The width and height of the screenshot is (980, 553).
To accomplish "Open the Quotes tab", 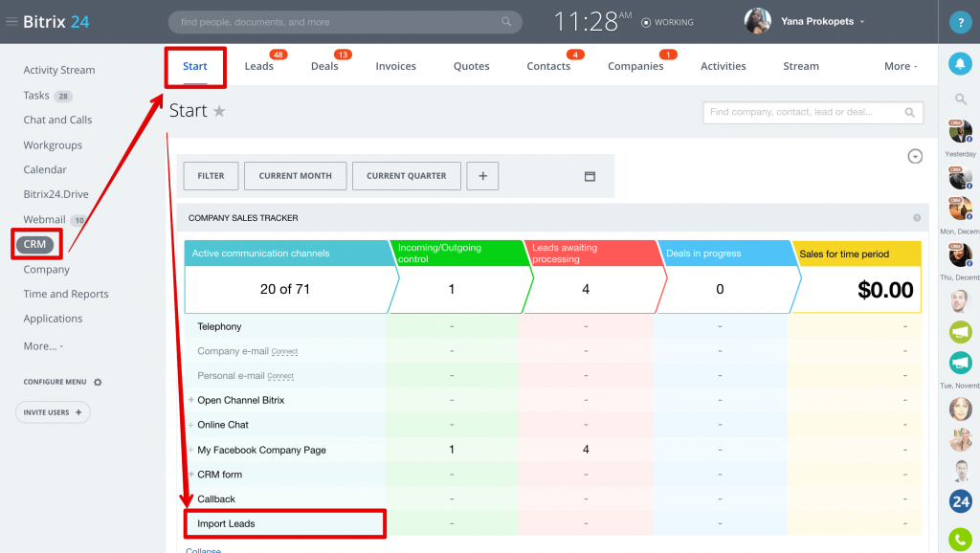I will point(471,66).
